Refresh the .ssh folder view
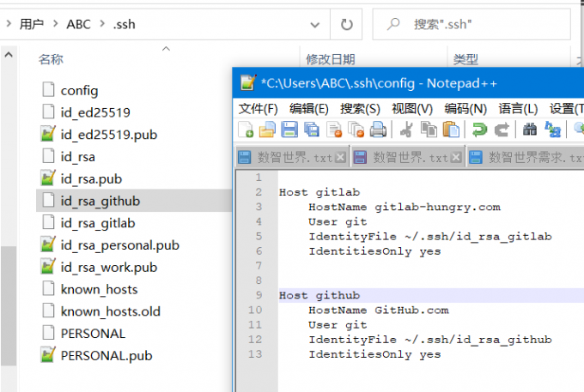The image size is (584, 392). [345, 24]
